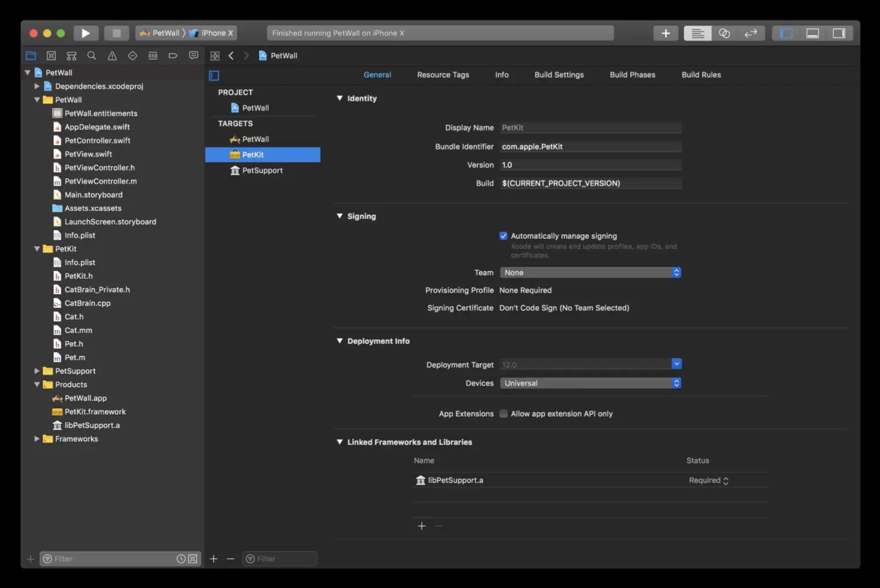Toggle Automatically manage signing checkbox
Screen dimensions: 880x588
[x=503, y=236]
